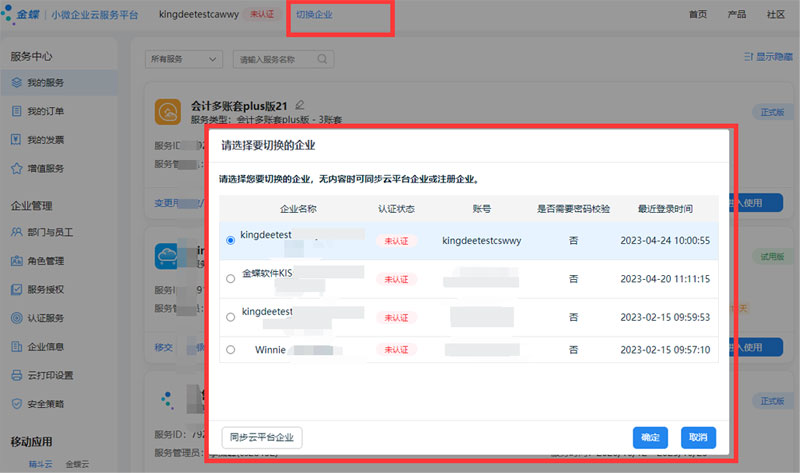The height and width of the screenshot is (473, 800).
Task: Click the edit pencil icon beside 会计多账套plus版21
Action: click(x=299, y=105)
